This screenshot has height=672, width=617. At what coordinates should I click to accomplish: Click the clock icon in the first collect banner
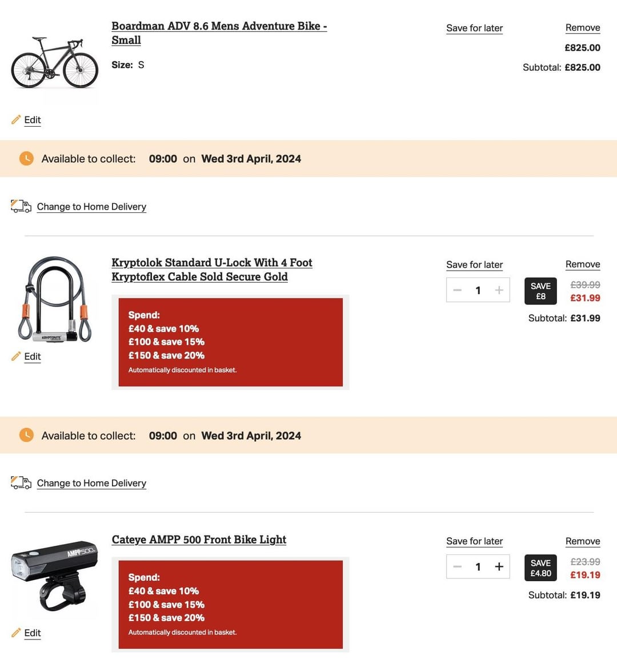click(x=27, y=159)
